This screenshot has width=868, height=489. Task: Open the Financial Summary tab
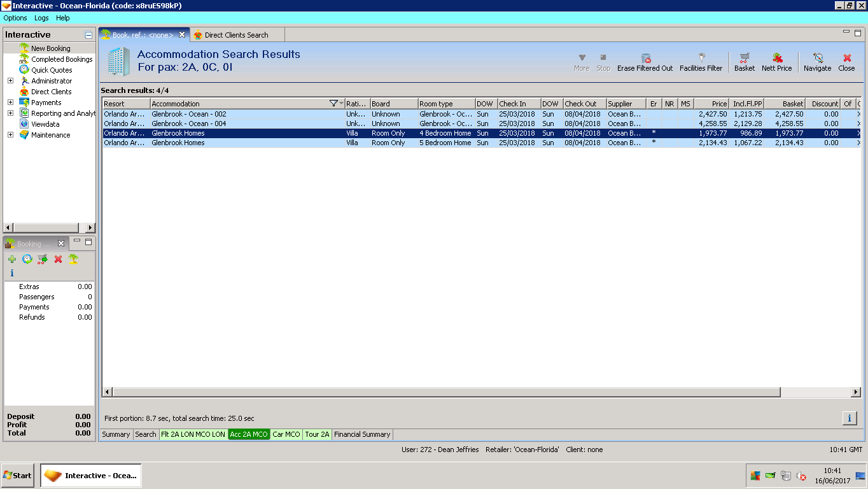[362, 434]
